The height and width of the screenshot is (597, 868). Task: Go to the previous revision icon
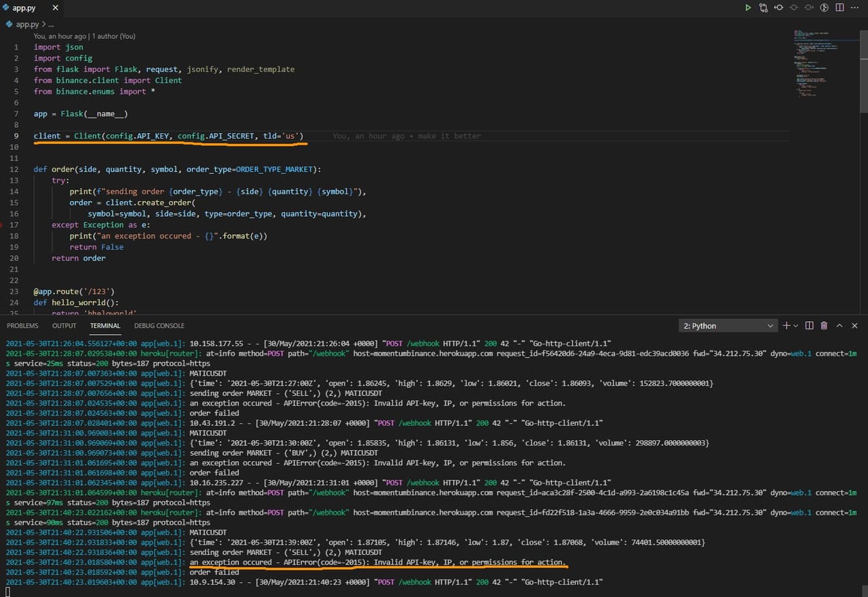[778, 8]
